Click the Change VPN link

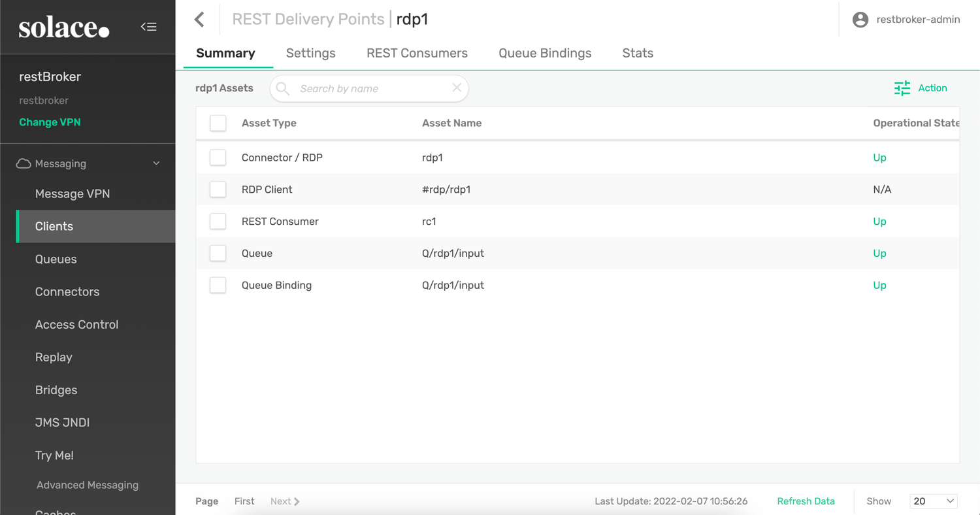point(50,122)
